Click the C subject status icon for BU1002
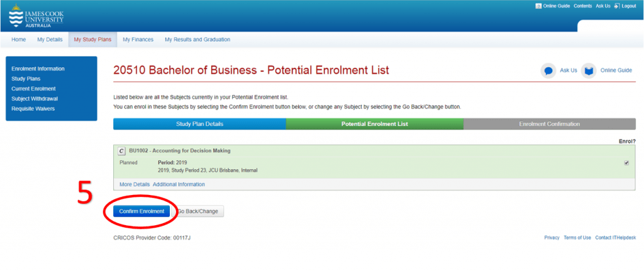 121,151
